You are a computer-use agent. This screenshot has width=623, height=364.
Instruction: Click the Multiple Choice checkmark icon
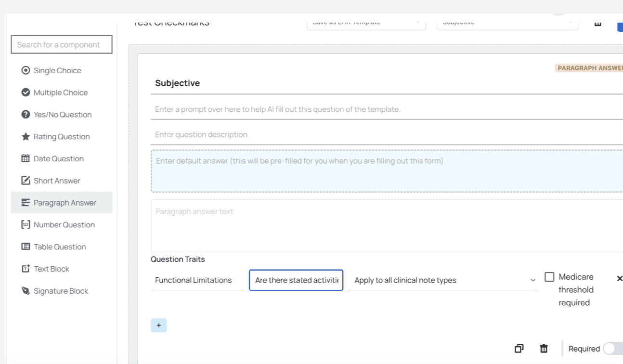tap(26, 92)
